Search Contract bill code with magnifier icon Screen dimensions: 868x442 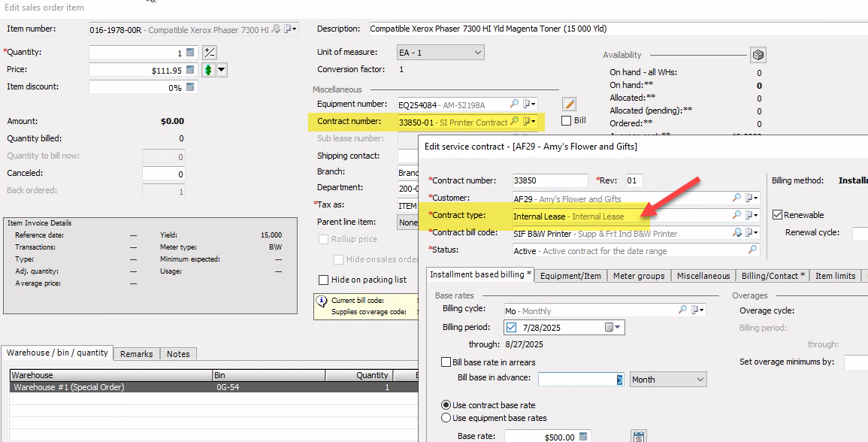(736, 232)
